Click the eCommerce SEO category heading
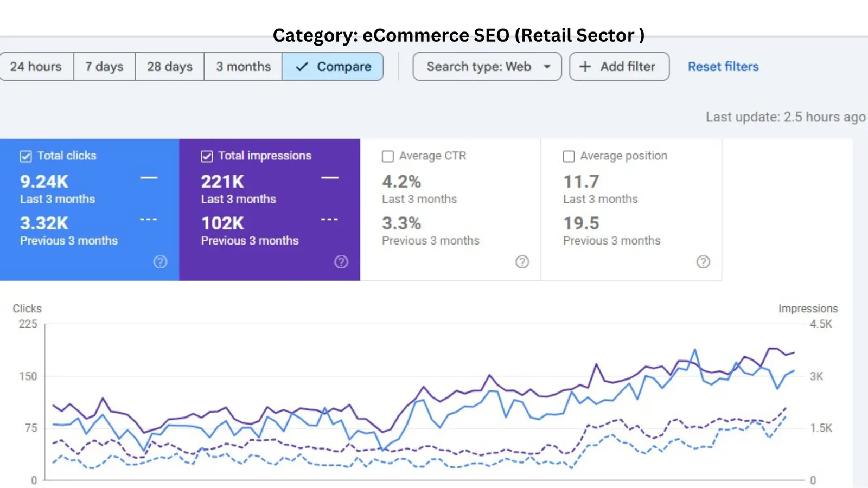The height and width of the screenshot is (488, 868). click(x=458, y=35)
